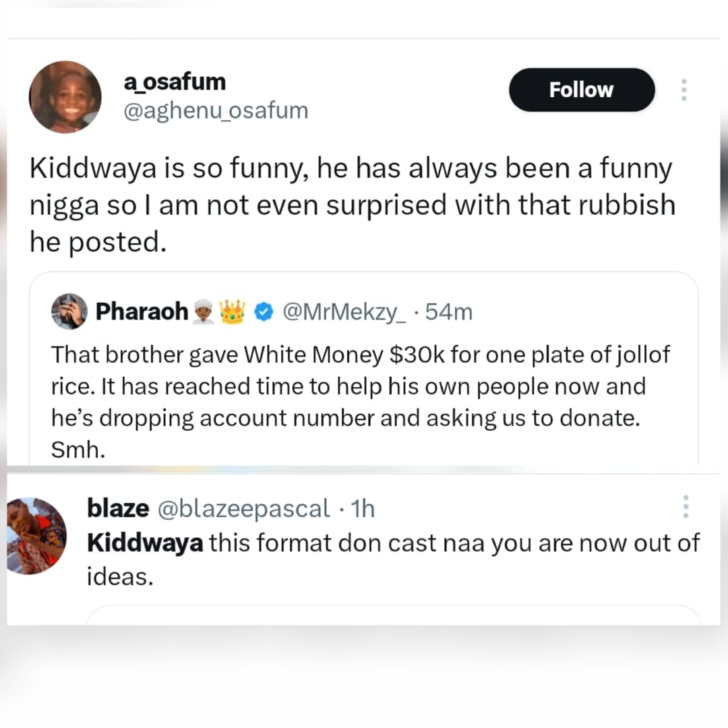
Task: Click Pharaoh's small avatar in quoted tweet
Action: (x=69, y=311)
